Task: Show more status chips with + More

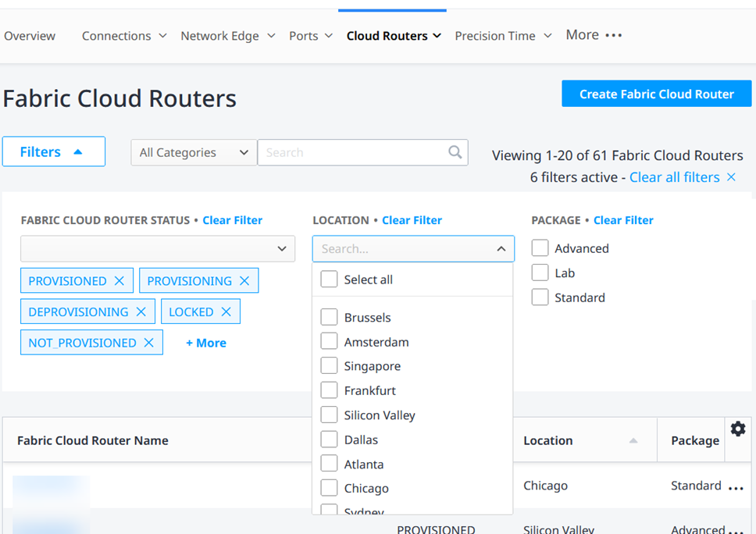Action: (206, 343)
